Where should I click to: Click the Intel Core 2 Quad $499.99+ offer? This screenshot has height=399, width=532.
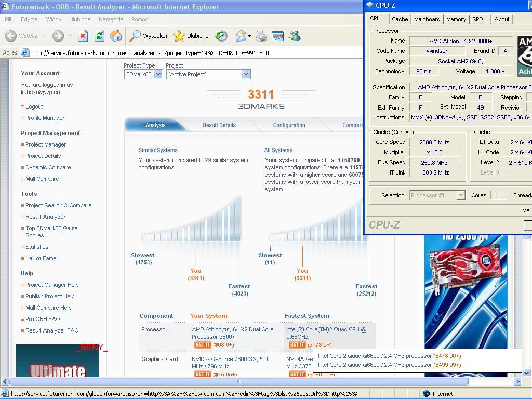[x=389, y=365]
